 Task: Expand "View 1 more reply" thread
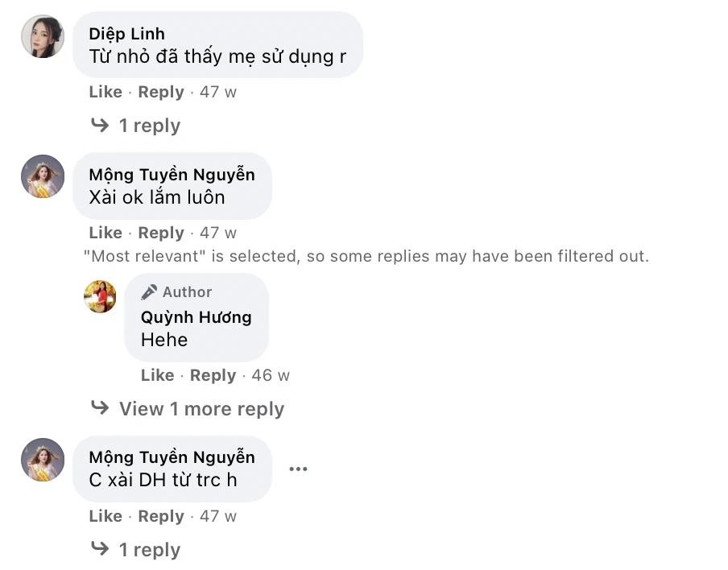[201, 409]
